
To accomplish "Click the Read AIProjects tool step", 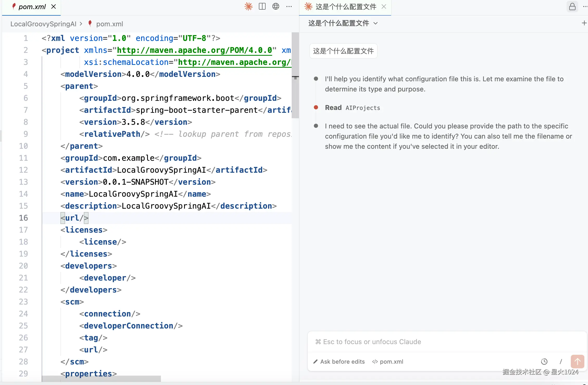I will click(x=352, y=108).
